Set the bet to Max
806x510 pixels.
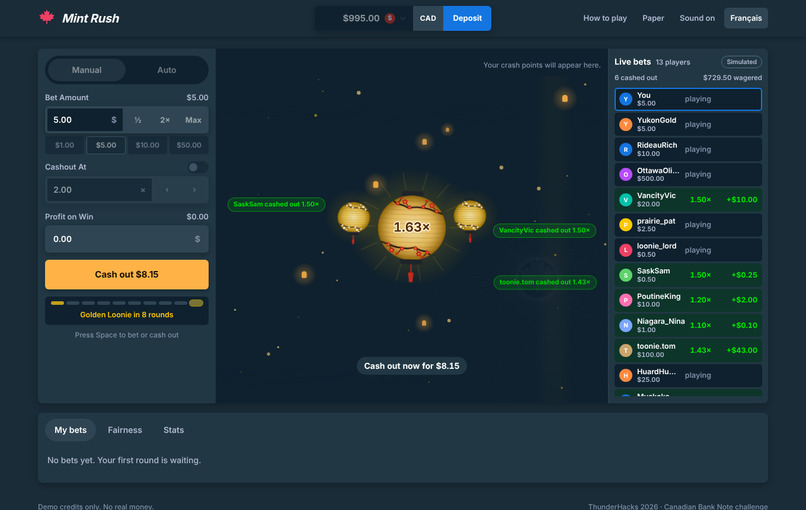pyautogui.click(x=193, y=120)
